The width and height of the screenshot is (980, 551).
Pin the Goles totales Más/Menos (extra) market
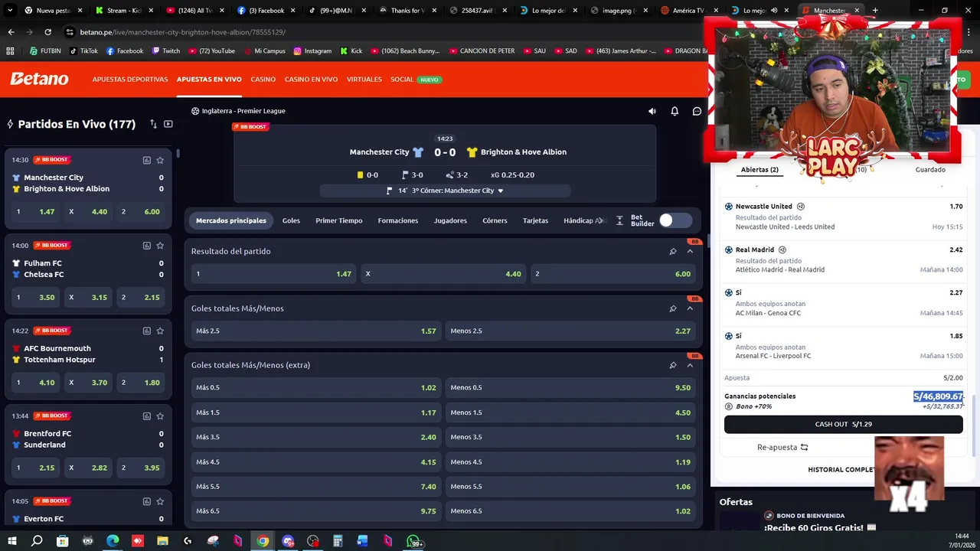673,365
